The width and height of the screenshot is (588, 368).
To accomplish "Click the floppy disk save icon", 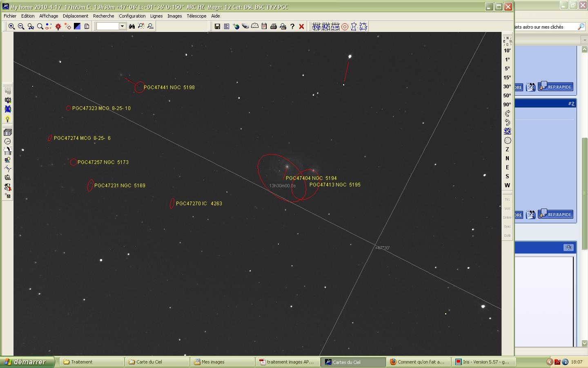I will coord(217,27).
